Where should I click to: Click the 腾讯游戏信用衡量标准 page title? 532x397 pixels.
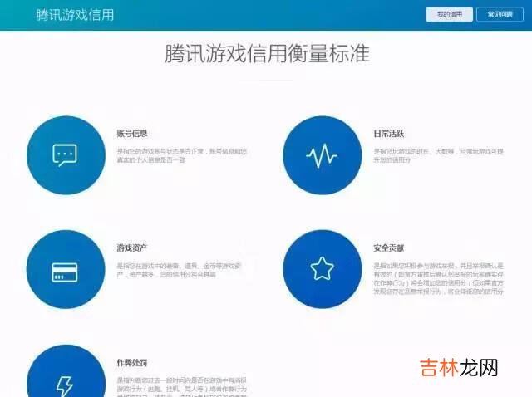point(266,53)
